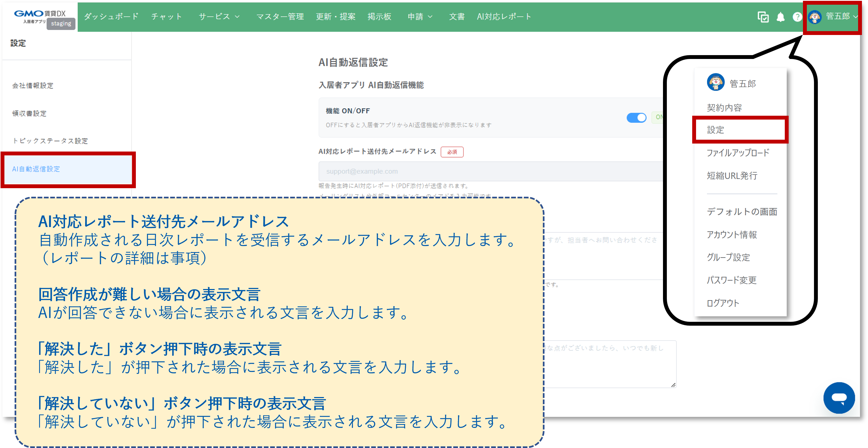Select 領収書設定 in the settings sidebar
This screenshot has height=448, width=868.
click(29, 114)
